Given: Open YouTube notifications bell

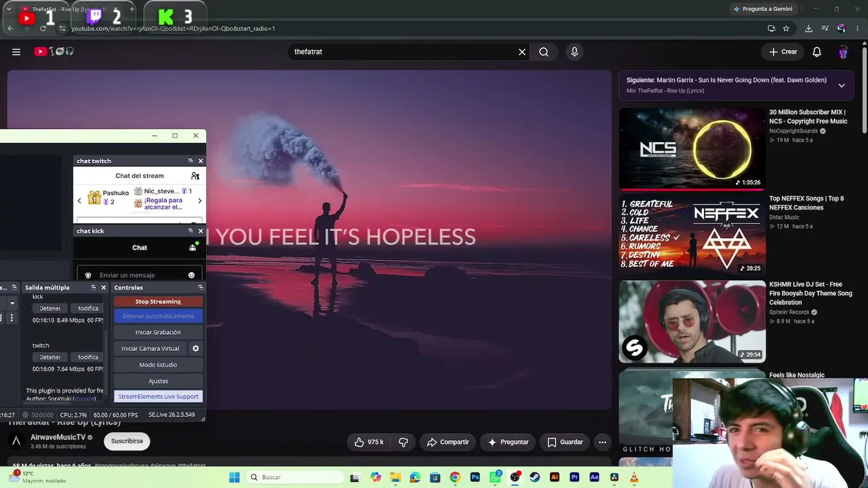Looking at the screenshot, I should [817, 52].
